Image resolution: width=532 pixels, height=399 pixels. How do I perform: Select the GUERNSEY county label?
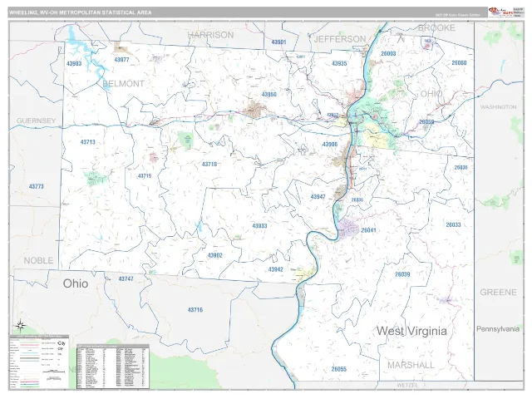[36, 121]
